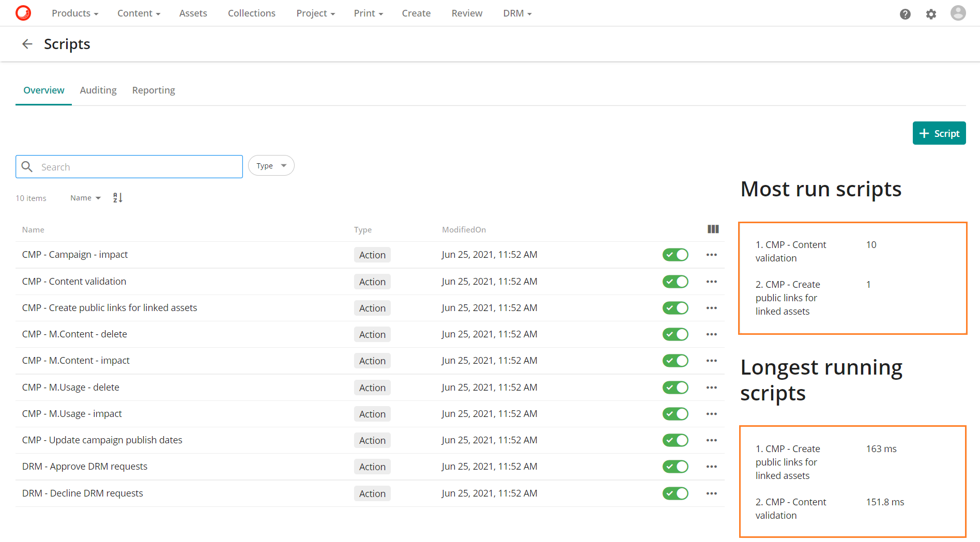
Task: Expand the Print menu
Action: click(x=368, y=13)
